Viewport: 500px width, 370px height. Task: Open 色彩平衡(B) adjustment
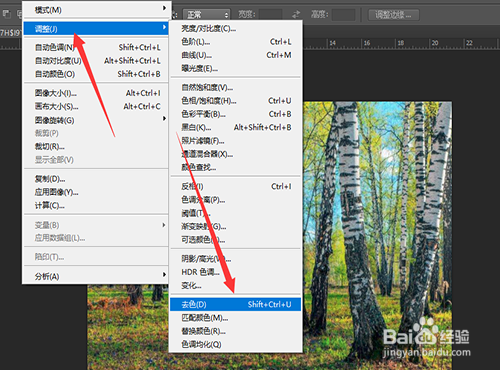click(236, 114)
